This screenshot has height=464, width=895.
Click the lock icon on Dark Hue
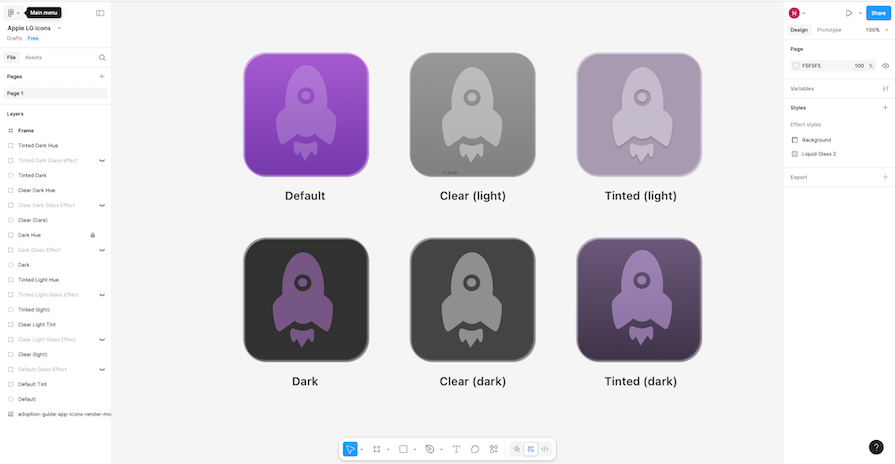[92, 235]
